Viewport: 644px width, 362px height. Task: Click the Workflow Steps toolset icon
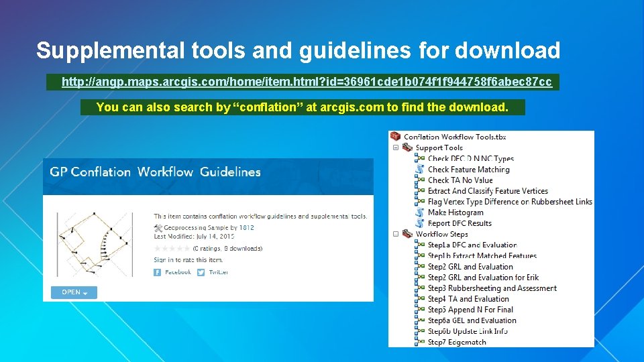click(407, 234)
